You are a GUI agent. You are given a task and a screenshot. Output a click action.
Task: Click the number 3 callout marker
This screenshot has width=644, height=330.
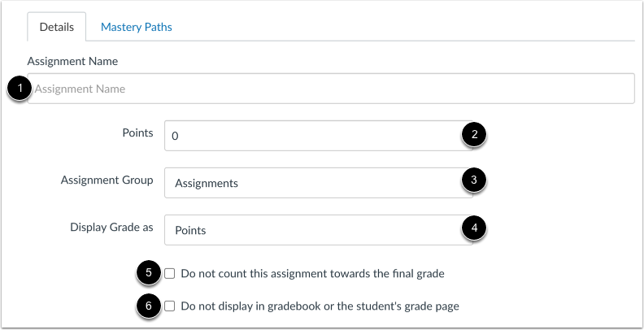[474, 182]
